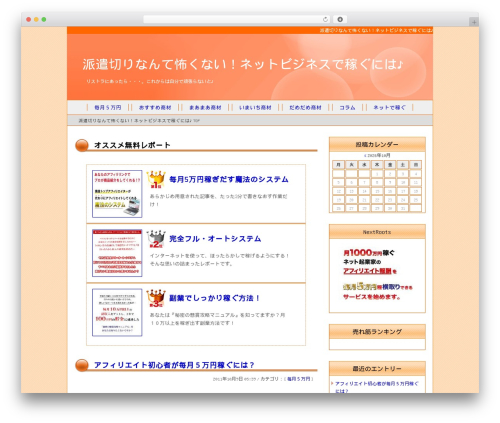
Task: Click the first-place report thumbnail image
Action: coord(117,194)
